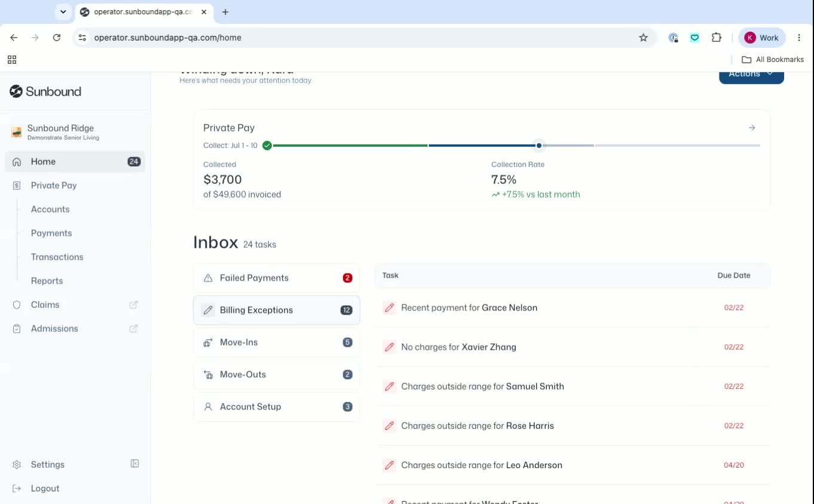This screenshot has width=814, height=504.
Task: Click the pencil icon beside Leo Anderson task
Action: tap(390, 465)
